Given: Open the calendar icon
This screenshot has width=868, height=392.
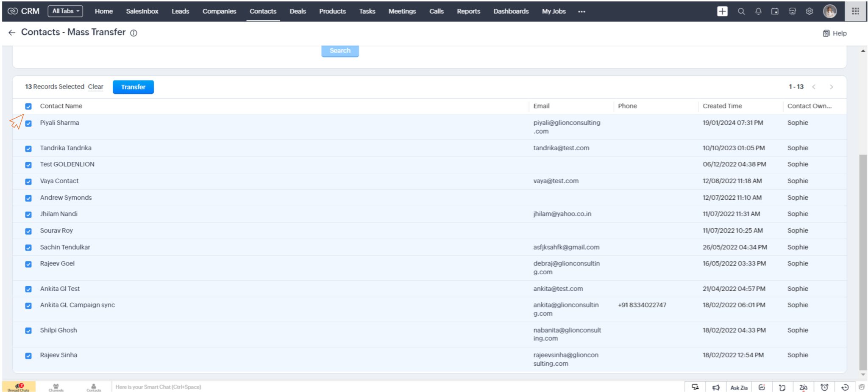Looking at the screenshot, I should pos(775,11).
